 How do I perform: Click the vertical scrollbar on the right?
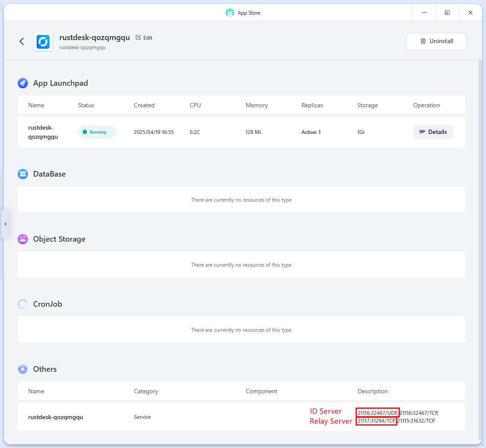pyautogui.click(x=480, y=250)
